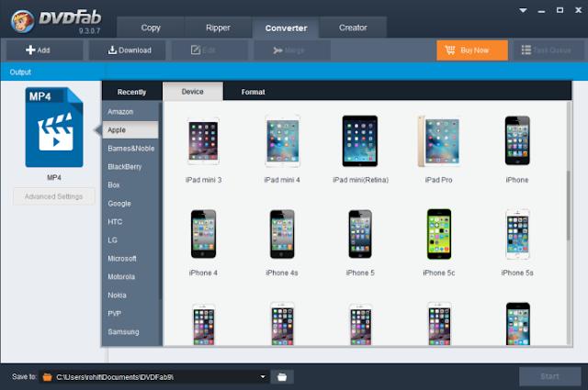Select Motorola in the brand list
Viewport: 588px width, 390px height.
click(130, 277)
